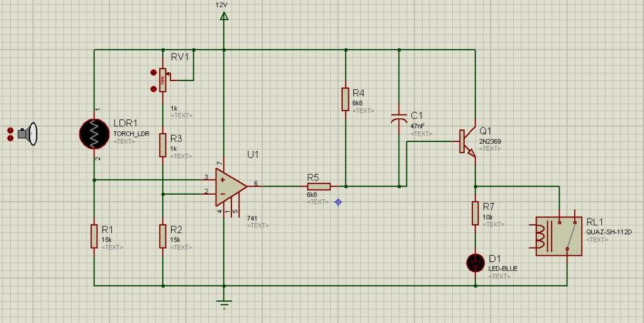Click upper red dot beside the torch
The width and height of the screenshot is (644, 323).
[10, 130]
